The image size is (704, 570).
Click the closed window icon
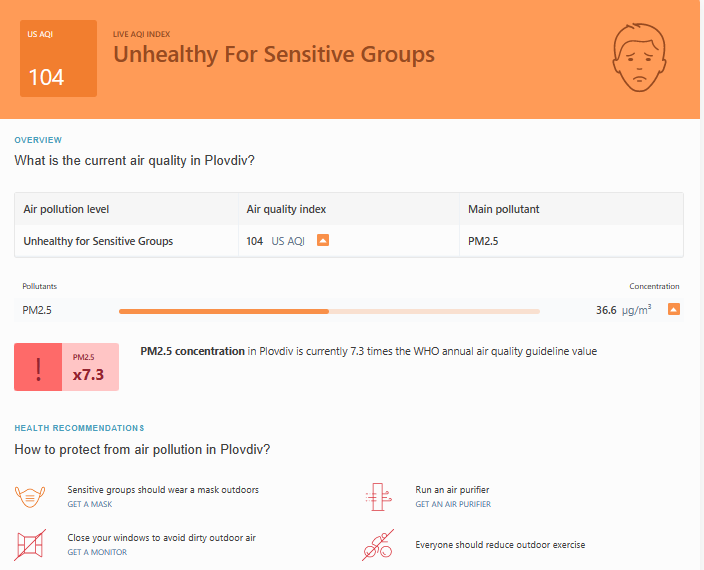point(31,545)
